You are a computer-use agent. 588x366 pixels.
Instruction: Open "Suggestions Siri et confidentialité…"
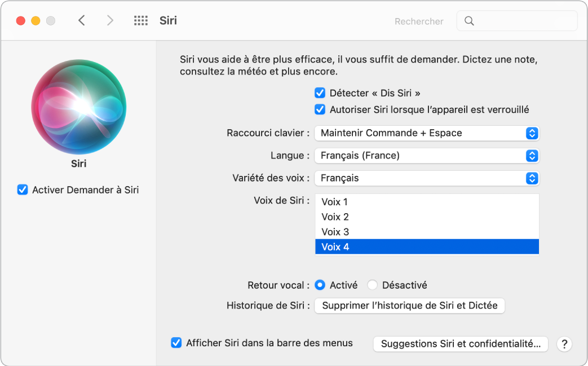(460, 344)
